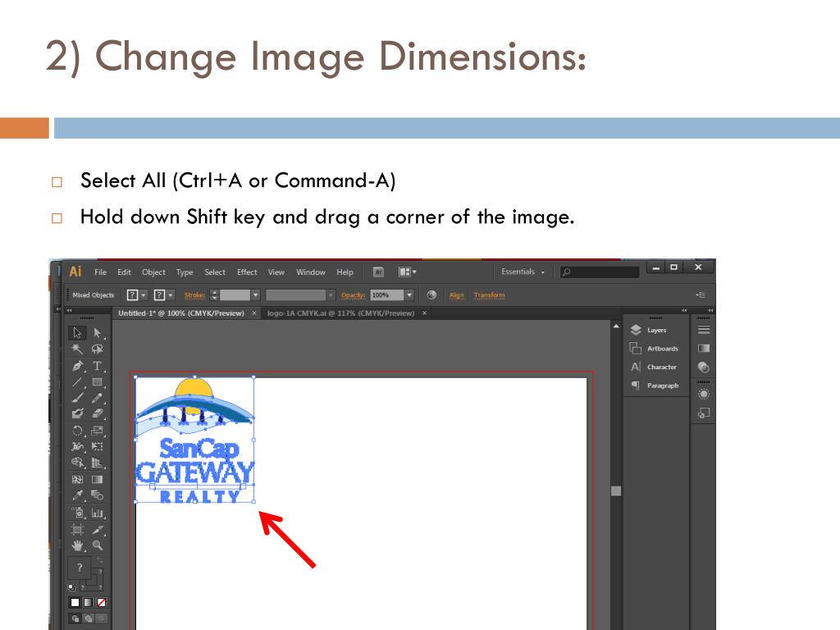Select the Zoom tool
This screenshot has width=840, height=630.
pos(98,546)
